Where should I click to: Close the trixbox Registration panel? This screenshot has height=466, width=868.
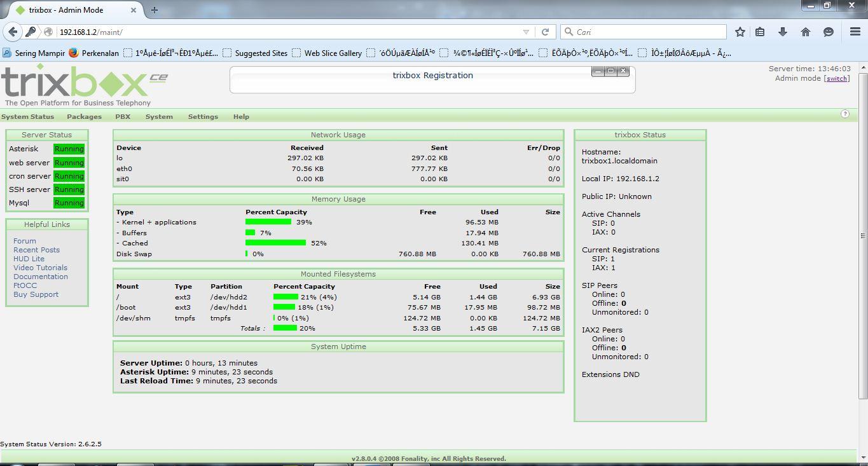click(x=623, y=71)
